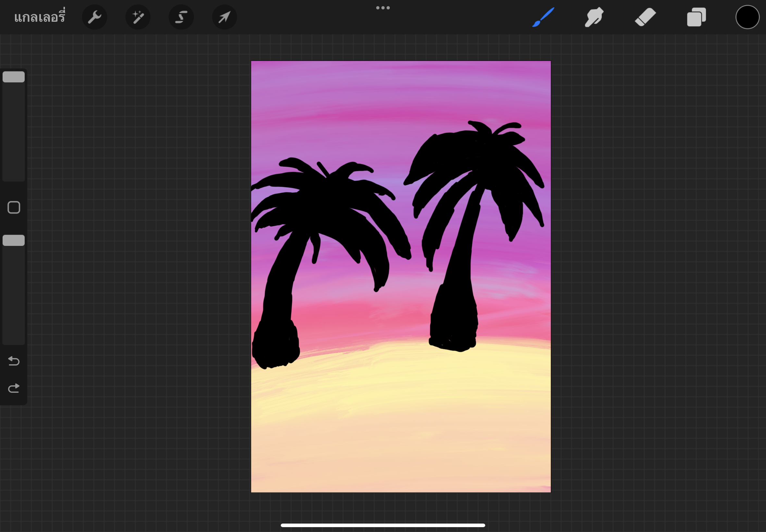
Task: Select the Smudge tool
Action: coord(594,17)
